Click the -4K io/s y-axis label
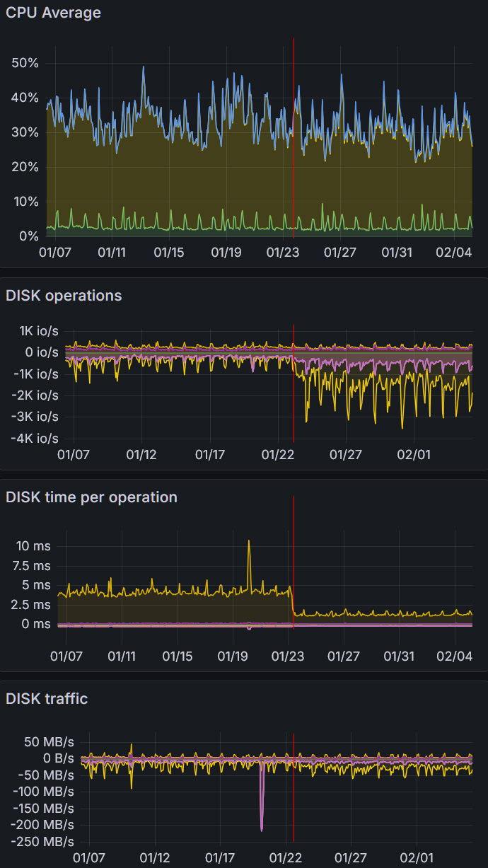Image resolution: width=488 pixels, height=868 pixels. [x=35, y=439]
